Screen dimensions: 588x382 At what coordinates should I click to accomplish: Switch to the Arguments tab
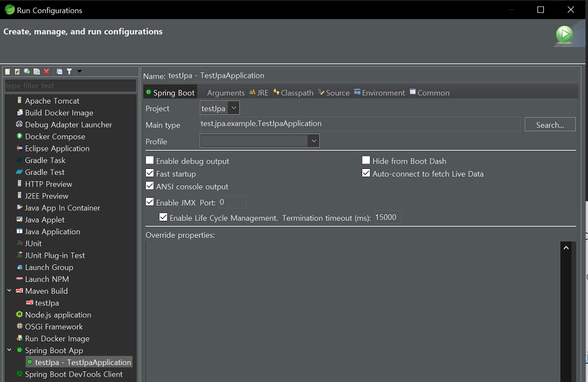point(226,93)
